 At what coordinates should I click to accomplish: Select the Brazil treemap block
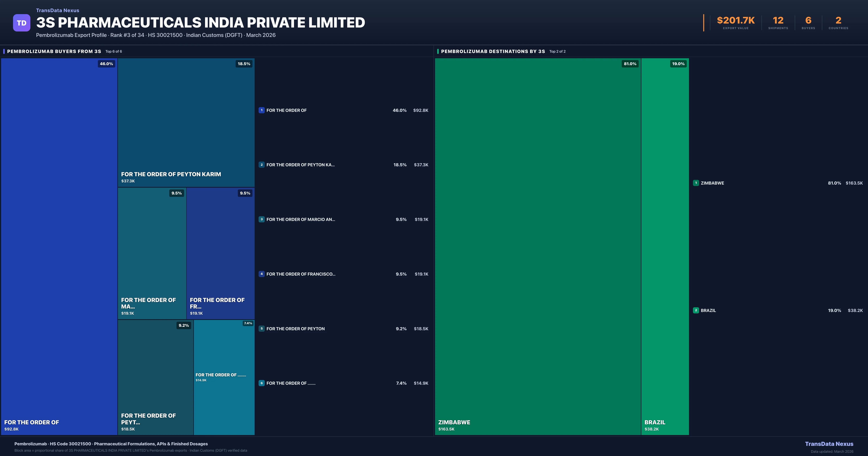[x=665, y=246]
